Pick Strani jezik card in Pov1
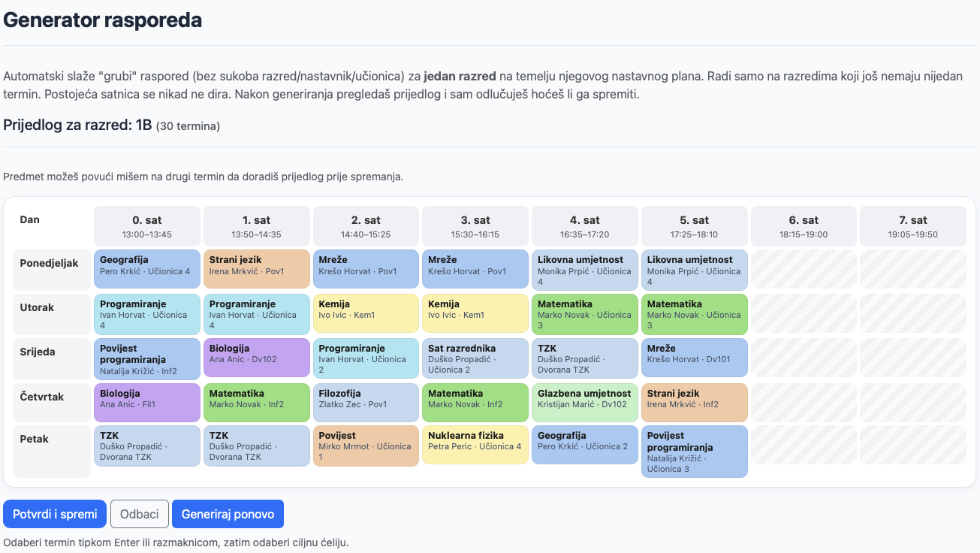The width and height of the screenshot is (980, 553). click(257, 269)
